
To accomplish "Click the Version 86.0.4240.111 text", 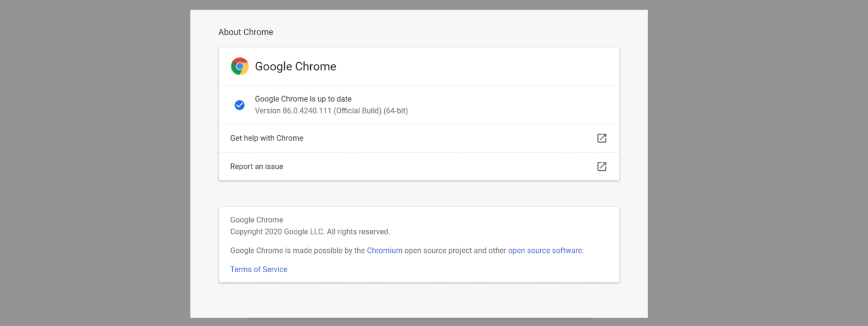I will coord(293,111).
